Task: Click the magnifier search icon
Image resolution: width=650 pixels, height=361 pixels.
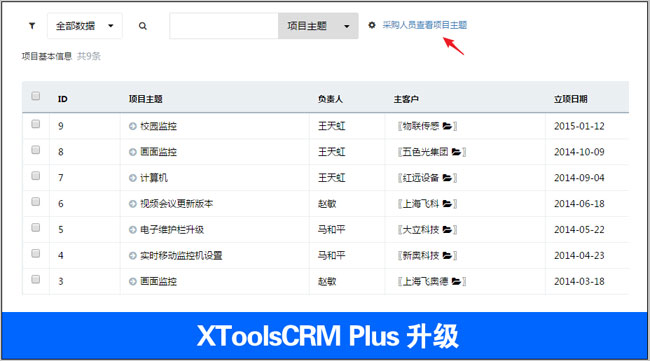Action: click(143, 26)
